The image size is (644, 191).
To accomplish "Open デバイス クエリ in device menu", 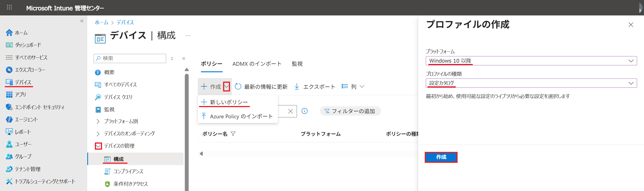I will pyautogui.click(x=114, y=97).
